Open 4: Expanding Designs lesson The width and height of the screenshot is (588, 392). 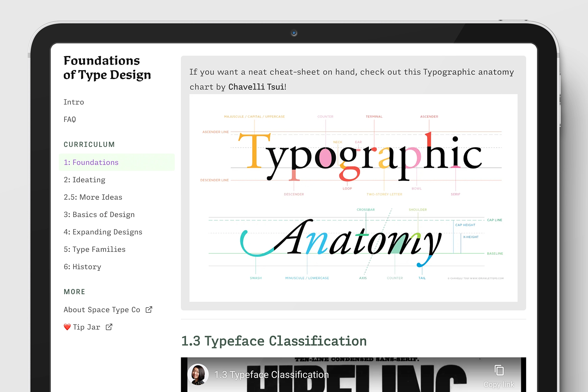tap(103, 232)
